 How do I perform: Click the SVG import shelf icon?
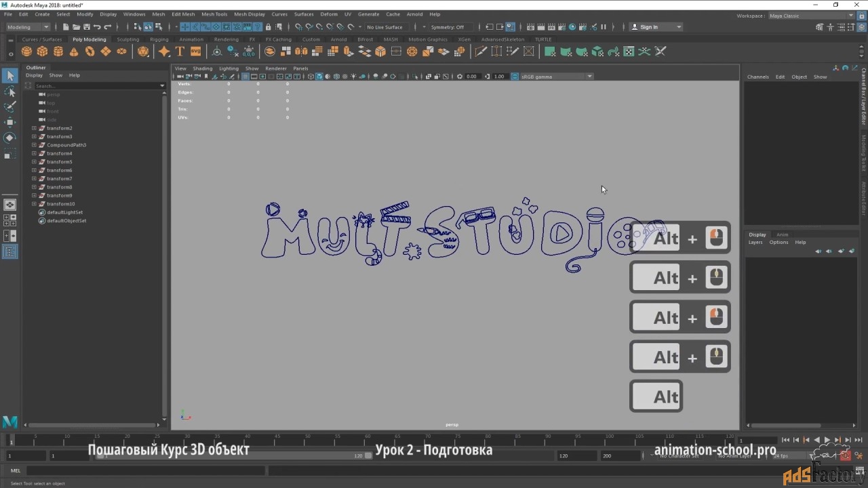click(195, 52)
